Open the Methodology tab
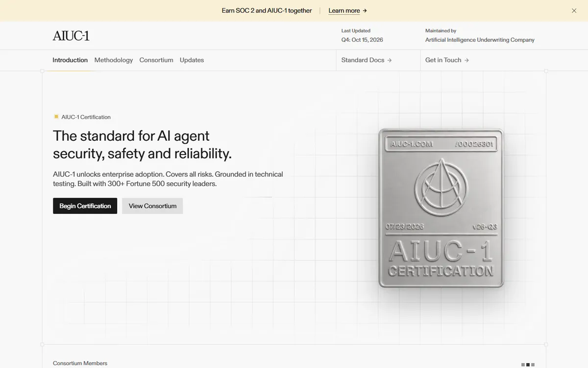Viewport: 588px width, 368px height. click(114, 60)
